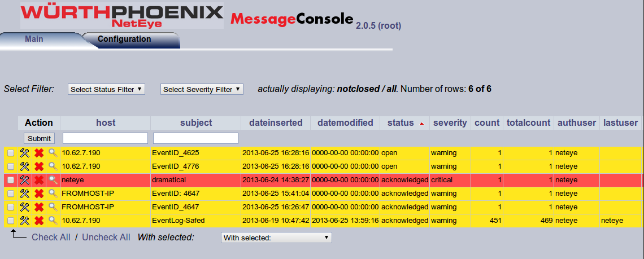Delete the 'EventID: 4647' message

[38, 194]
